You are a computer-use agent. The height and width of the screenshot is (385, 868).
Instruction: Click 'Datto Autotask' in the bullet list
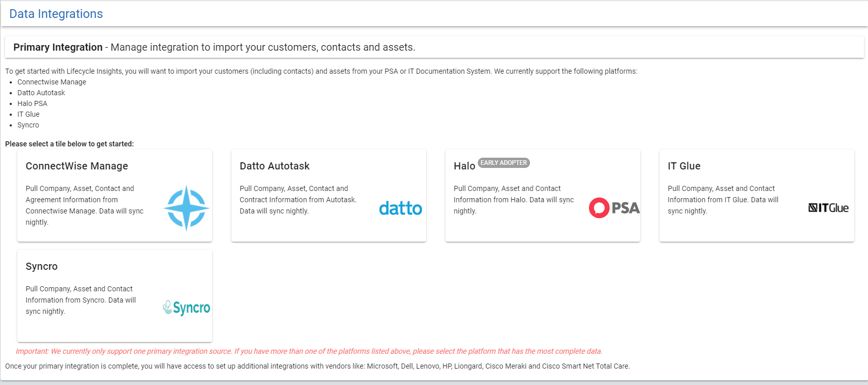click(41, 93)
